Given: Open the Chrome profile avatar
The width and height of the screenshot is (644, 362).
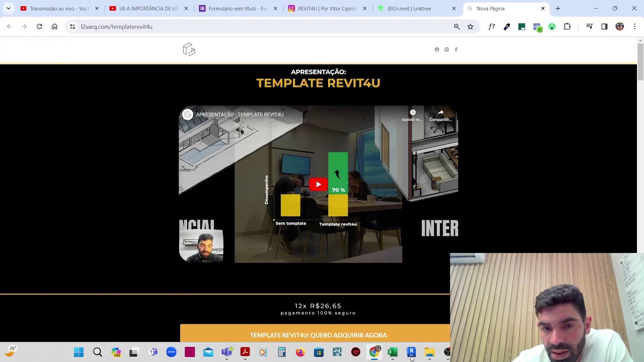Looking at the screenshot, I should (619, 27).
